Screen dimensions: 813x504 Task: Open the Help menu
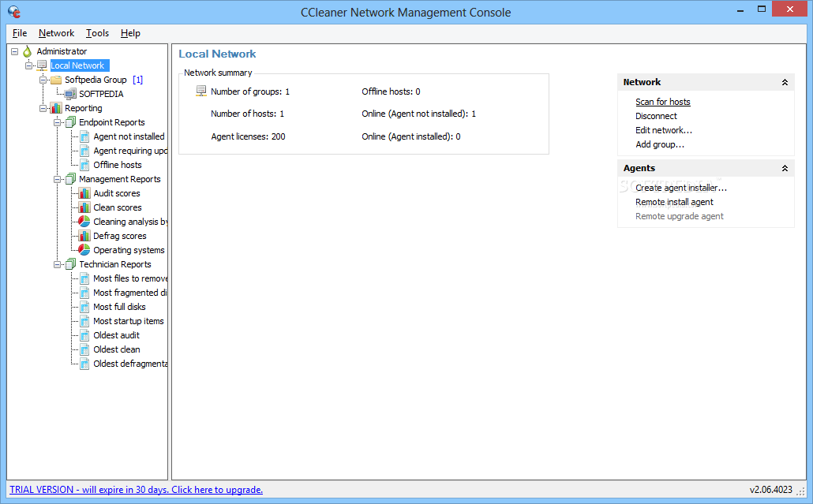(x=131, y=33)
